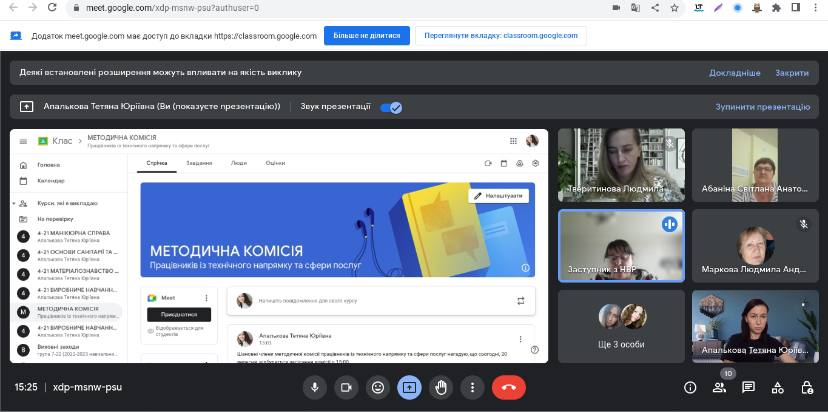Open 4-21 ОСНОВИ САНІТАРІЇ course
This screenshot has height=412, width=828.
pos(67,255)
